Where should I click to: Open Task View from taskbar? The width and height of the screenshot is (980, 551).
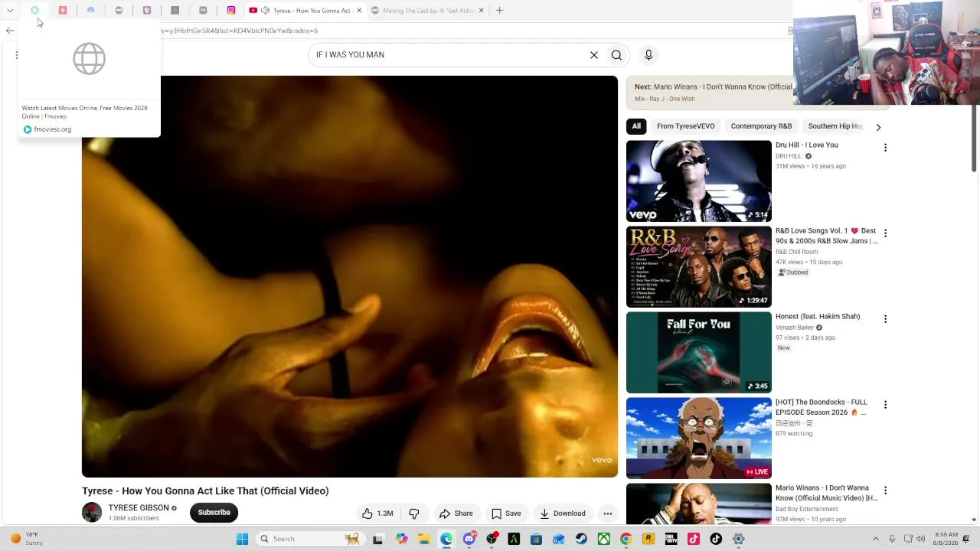point(377,540)
